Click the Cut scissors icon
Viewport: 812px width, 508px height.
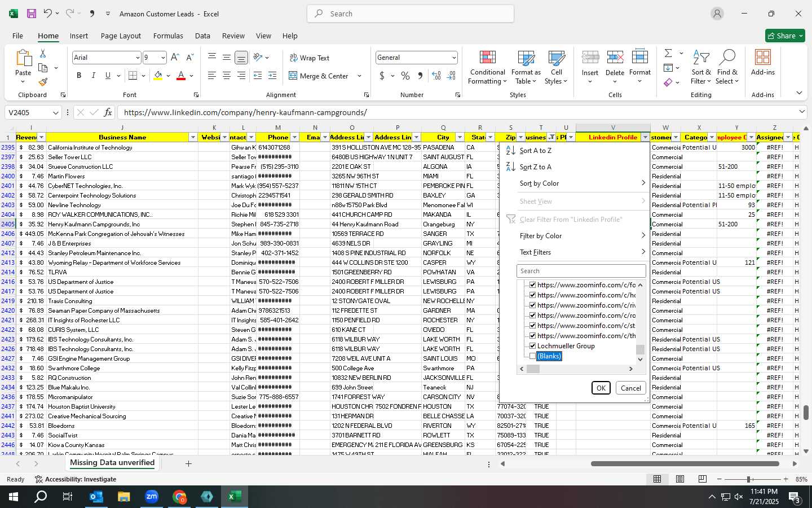click(x=43, y=53)
